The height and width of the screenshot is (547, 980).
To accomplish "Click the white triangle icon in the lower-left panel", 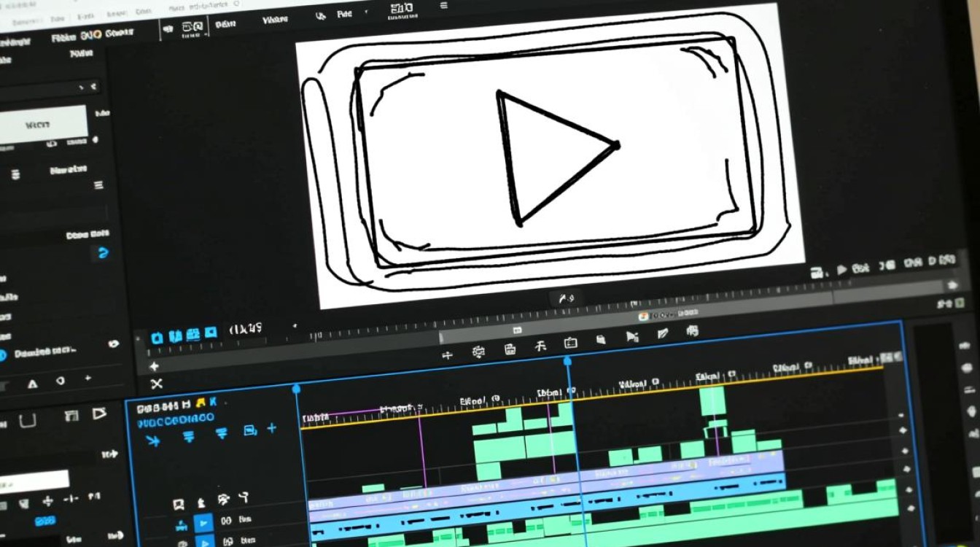I will (x=32, y=384).
